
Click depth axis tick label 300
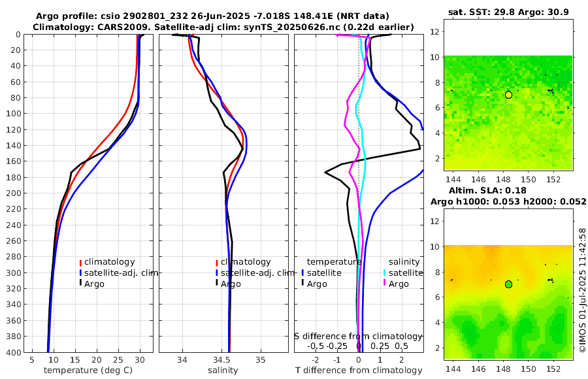click(14, 272)
